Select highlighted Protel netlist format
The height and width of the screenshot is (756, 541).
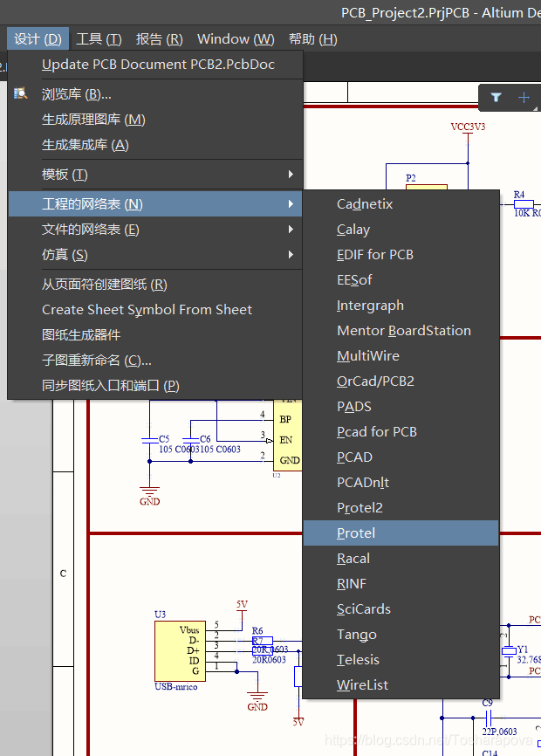tap(401, 533)
